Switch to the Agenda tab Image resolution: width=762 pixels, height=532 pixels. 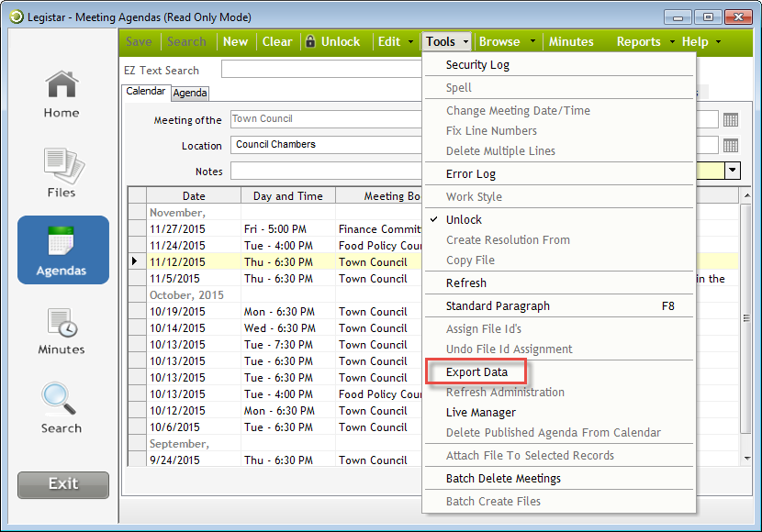190,94
